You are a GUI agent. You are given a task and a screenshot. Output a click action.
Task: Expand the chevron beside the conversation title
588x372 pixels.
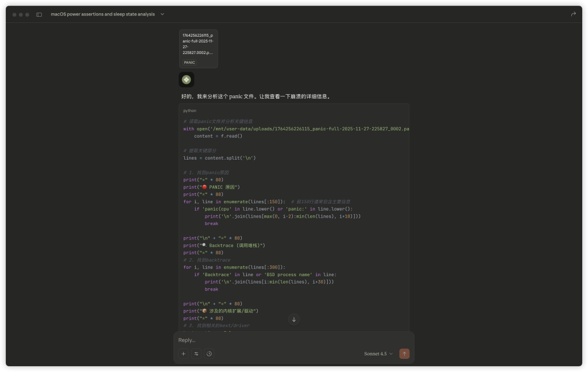tap(163, 14)
